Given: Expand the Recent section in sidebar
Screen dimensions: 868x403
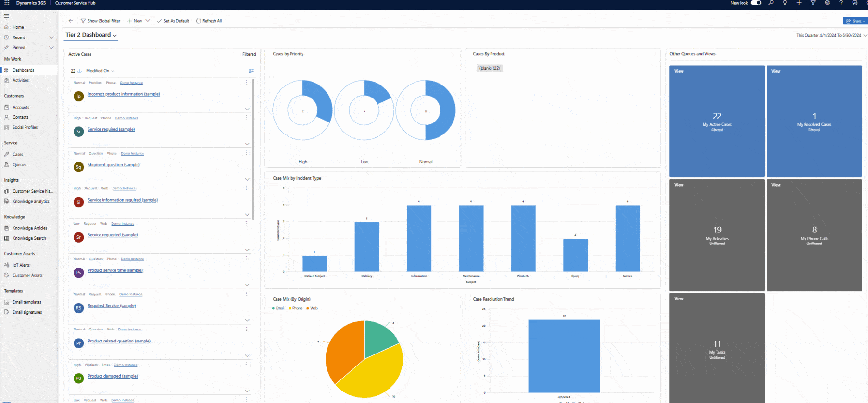Looking at the screenshot, I should pyautogui.click(x=51, y=37).
